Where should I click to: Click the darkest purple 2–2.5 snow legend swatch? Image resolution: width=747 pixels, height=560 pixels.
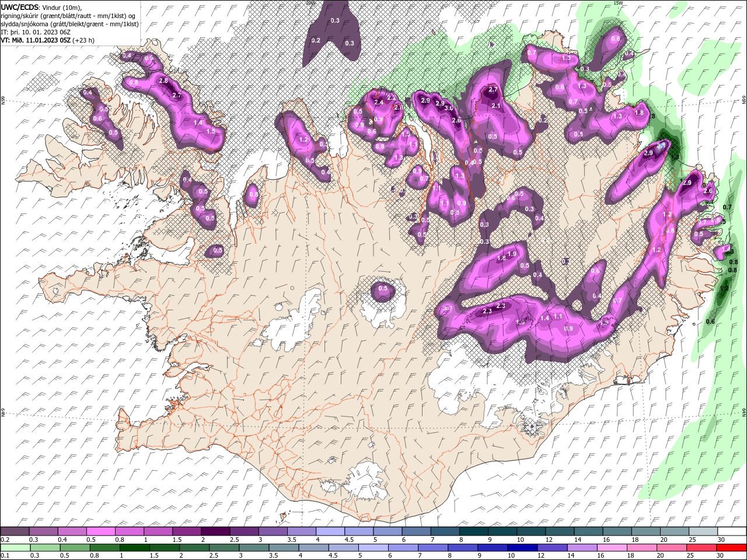point(215,531)
